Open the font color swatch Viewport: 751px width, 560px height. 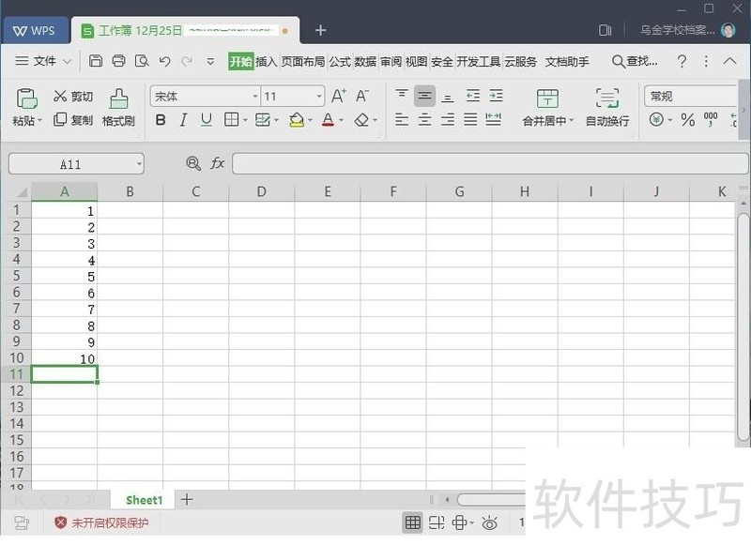[x=329, y=120]
